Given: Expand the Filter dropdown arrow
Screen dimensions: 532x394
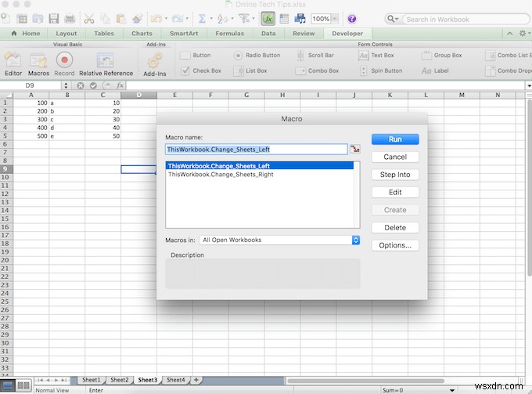Looking at the screenshot, I should point(253,19).
